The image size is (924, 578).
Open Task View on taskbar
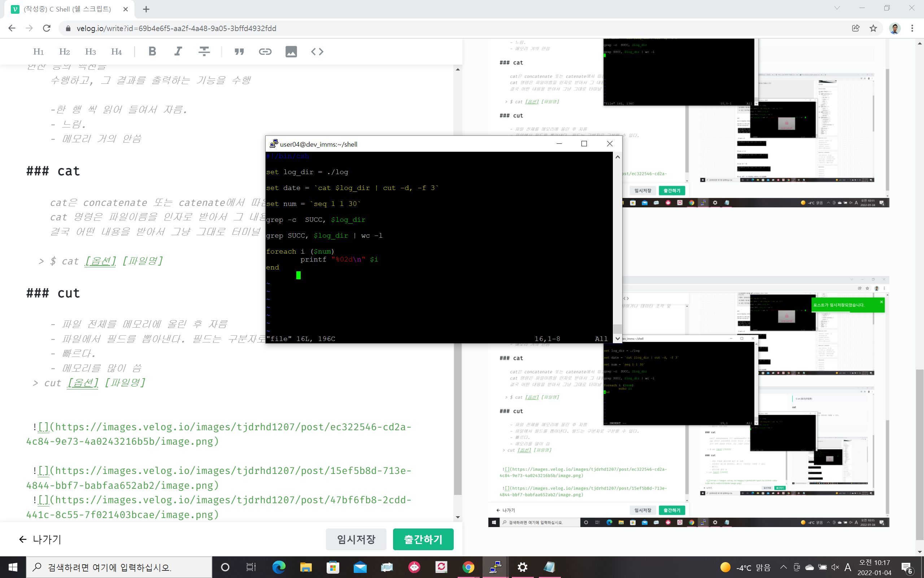point(251,567)
